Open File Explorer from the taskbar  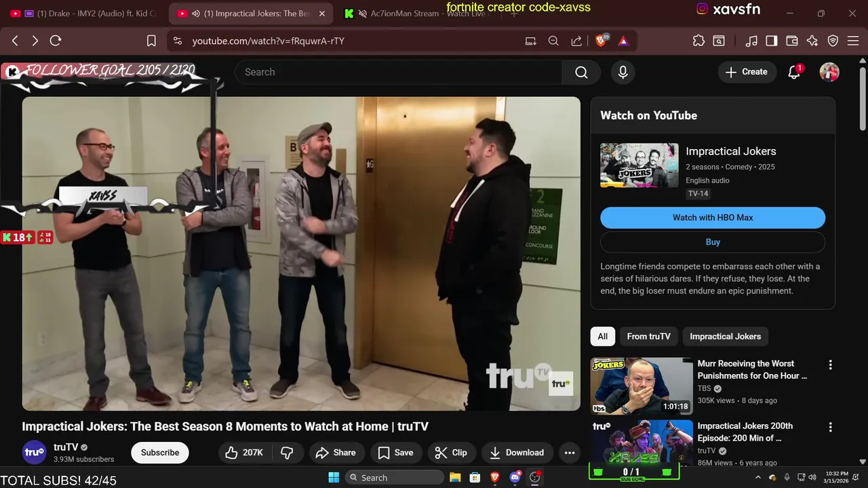(455, 477)
